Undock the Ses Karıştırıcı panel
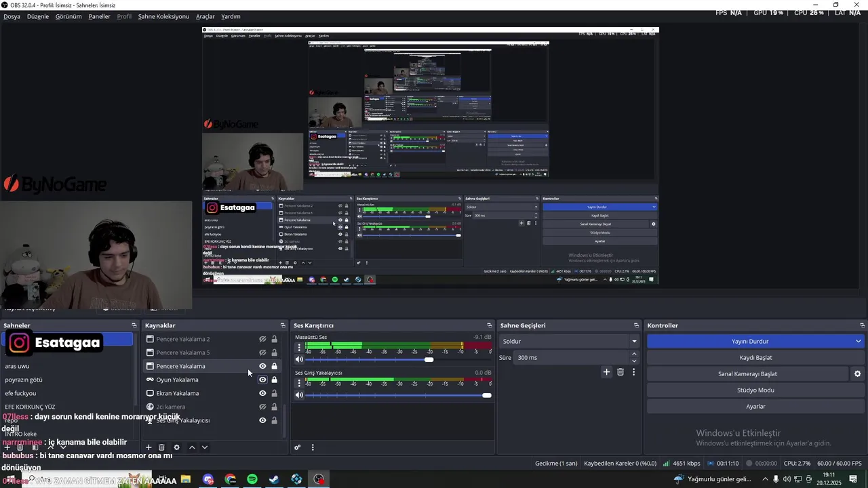Viewport: 868px width, 488px height. pyautogui.click(x=489, y=325)
